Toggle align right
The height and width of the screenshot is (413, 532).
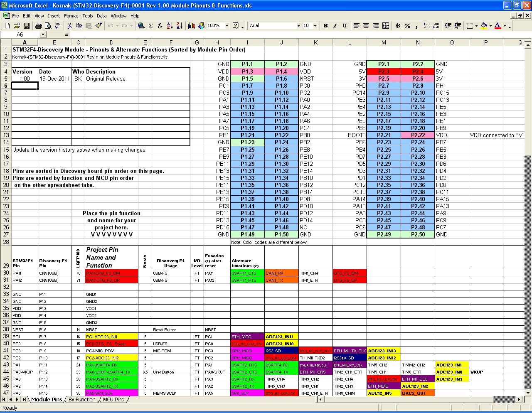tap(376, 26)
